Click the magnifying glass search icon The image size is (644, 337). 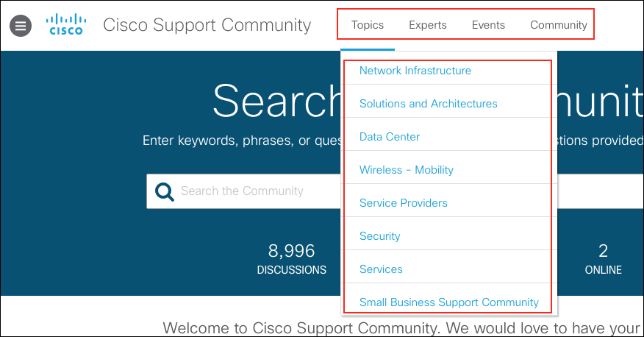pos(164,191)
